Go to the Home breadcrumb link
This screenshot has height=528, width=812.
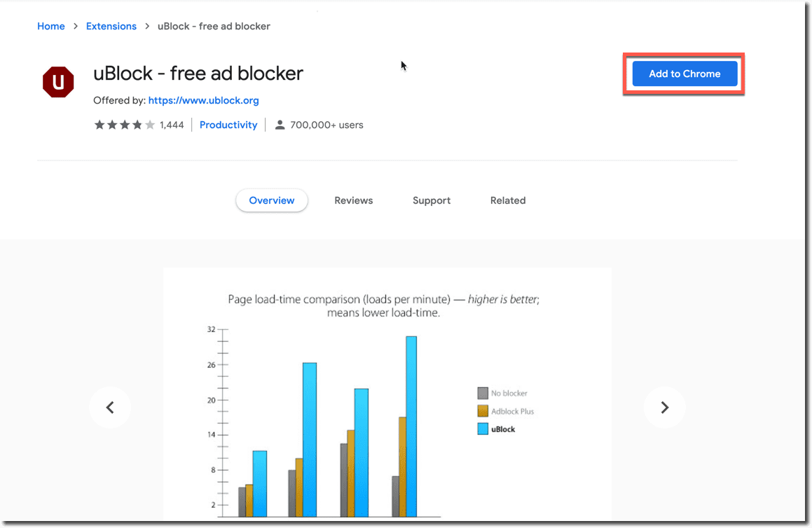click(50, 26)
